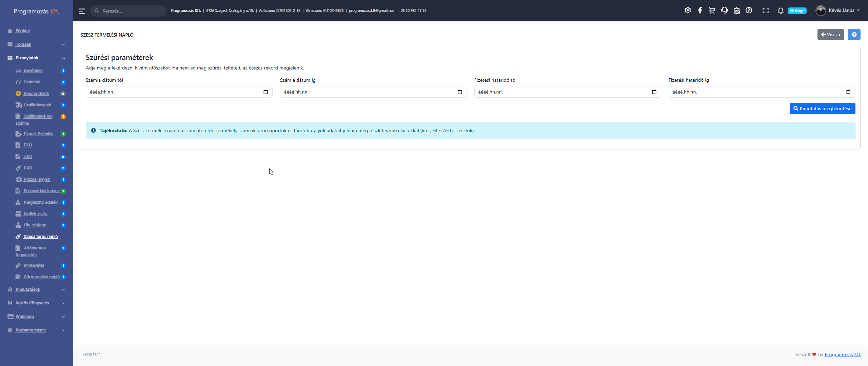Open the notifications bell
This screenshot has width=868, height=366.
coord(781,11)
